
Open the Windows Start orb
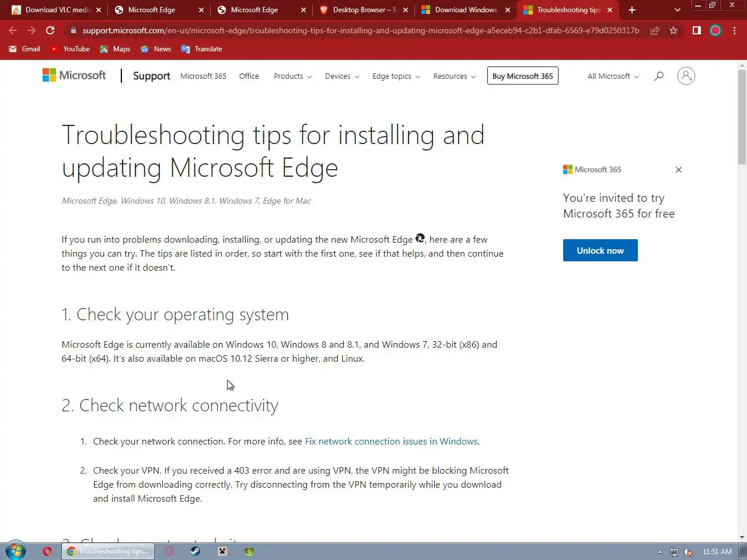coord(16,551)
